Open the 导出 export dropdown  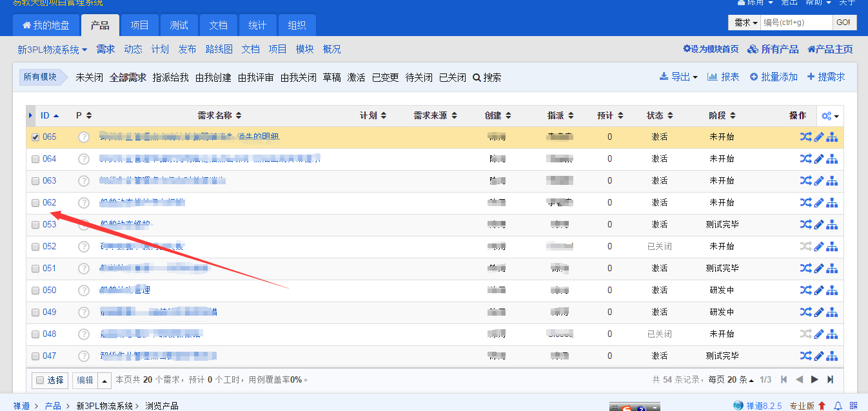click(678, 77)
